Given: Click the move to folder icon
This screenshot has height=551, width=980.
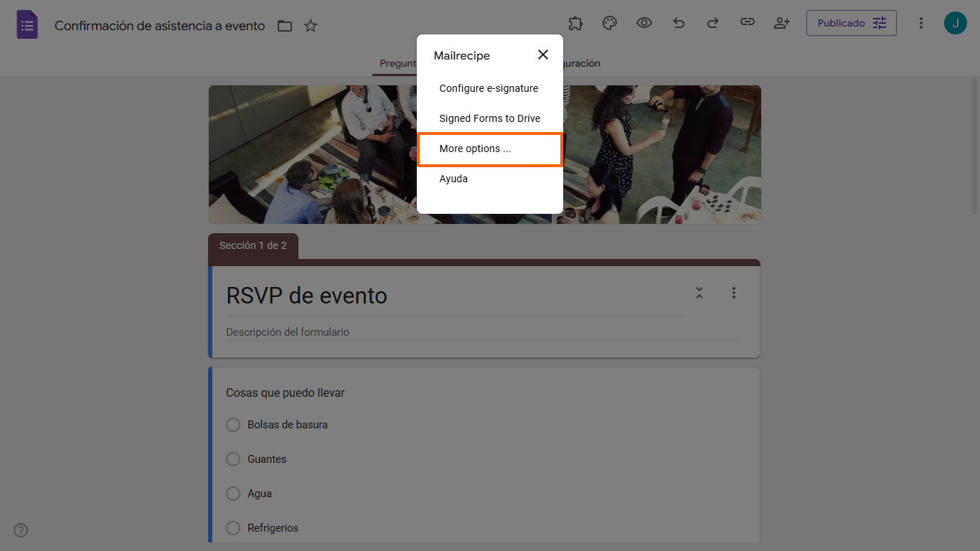Looking at the screenshot, I should click(x=285, y=25).
